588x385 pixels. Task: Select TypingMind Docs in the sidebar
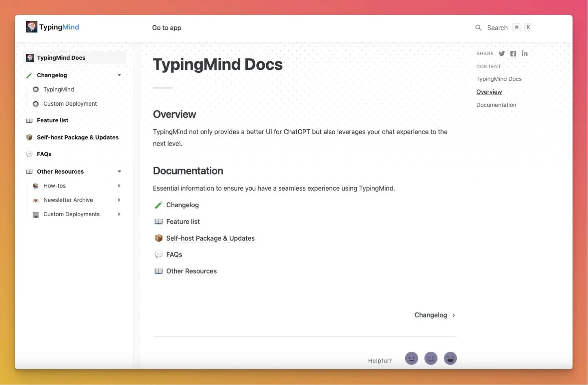pos(75,58)
